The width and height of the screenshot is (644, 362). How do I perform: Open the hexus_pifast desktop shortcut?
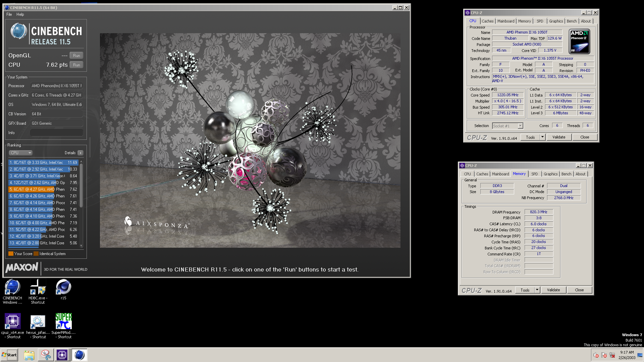(x=38, y=326)
